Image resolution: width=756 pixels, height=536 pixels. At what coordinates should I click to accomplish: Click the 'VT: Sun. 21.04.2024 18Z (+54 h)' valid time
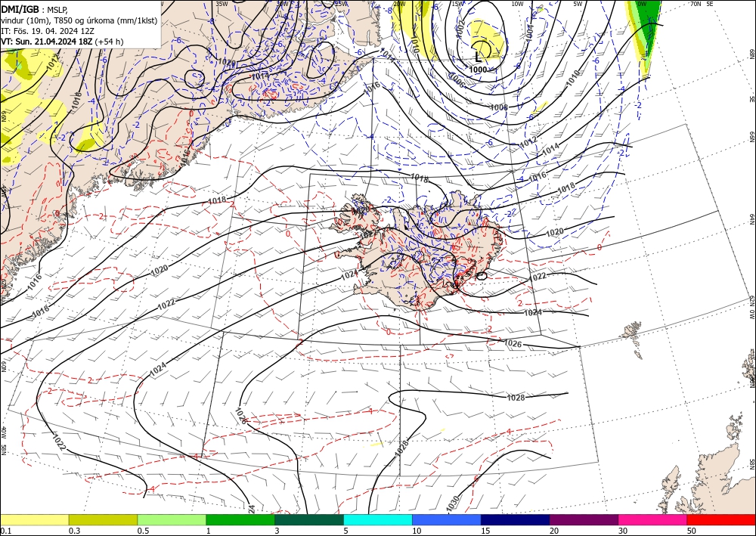click(62, 42)
